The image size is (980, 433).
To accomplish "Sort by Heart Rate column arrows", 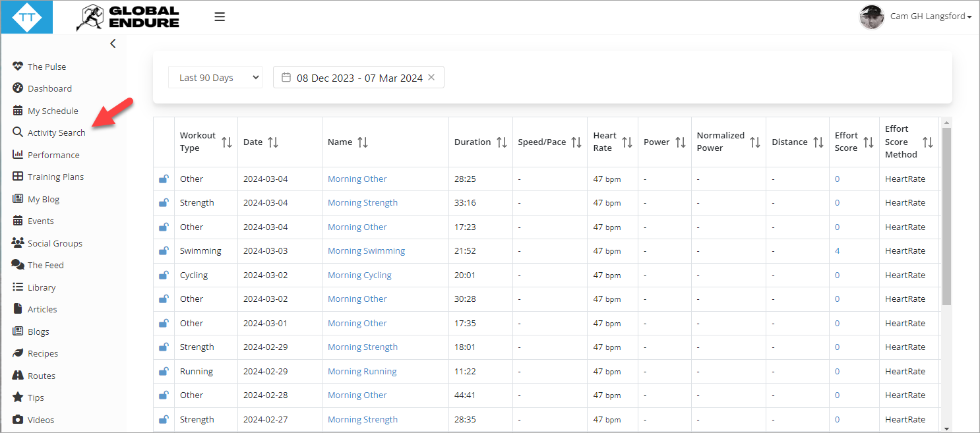I will pyautogui.click(x=627, y=142).
